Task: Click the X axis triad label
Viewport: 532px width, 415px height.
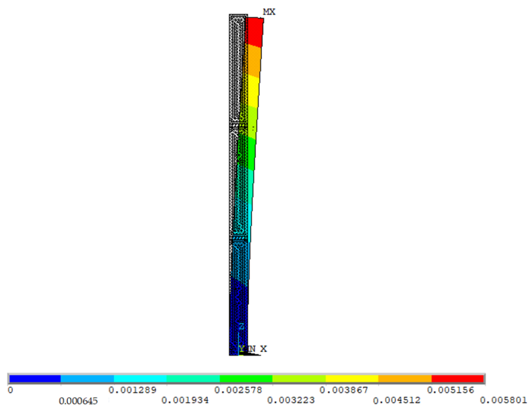Action: coord(264,349)
